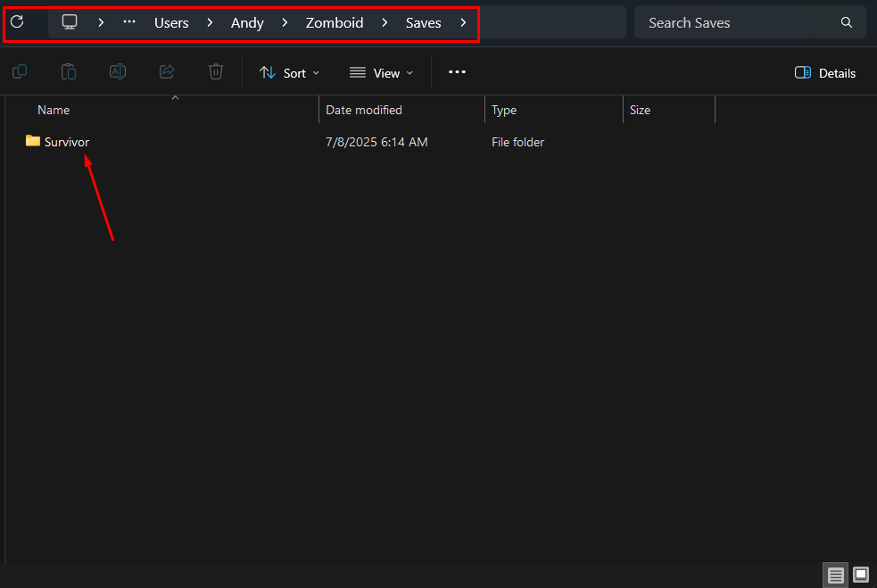
Task: Go to the Zomboid folder in breadcrumb
Action: [335, 23]
